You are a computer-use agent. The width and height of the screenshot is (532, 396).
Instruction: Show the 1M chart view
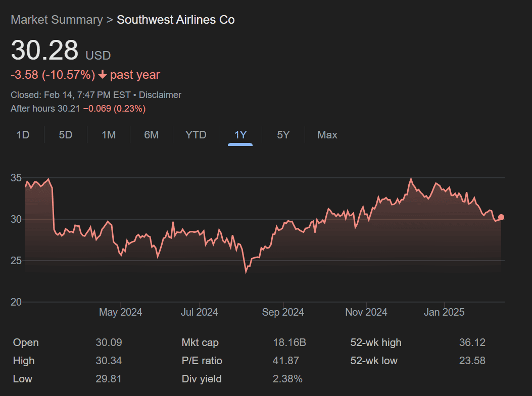click(109, 135)
